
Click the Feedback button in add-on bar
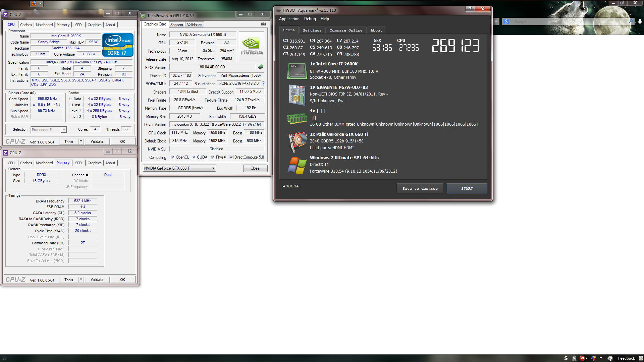(x=626, y=358)
